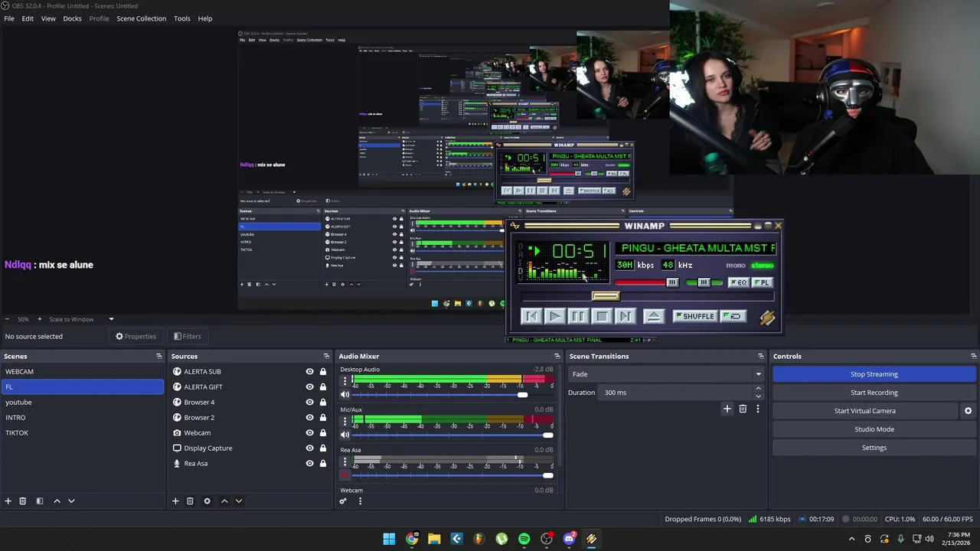Open Virtual Camera settings gear
This screenshot has height=551, width=980.
(968, 411)
